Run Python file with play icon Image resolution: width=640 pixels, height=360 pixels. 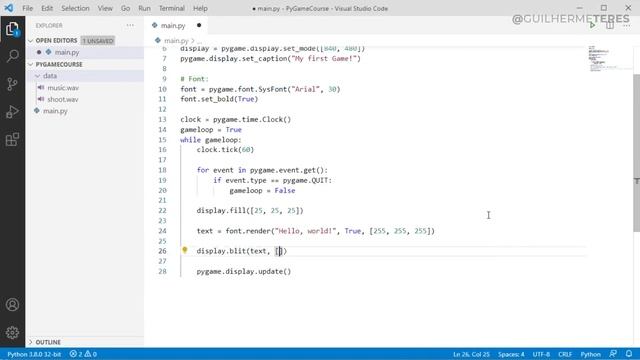(x=592, y=25)
